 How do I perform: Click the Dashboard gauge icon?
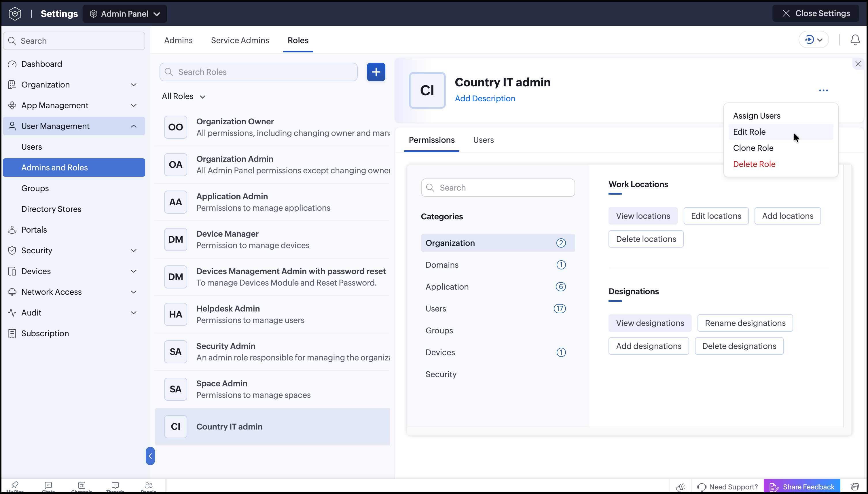coord(12,64)
